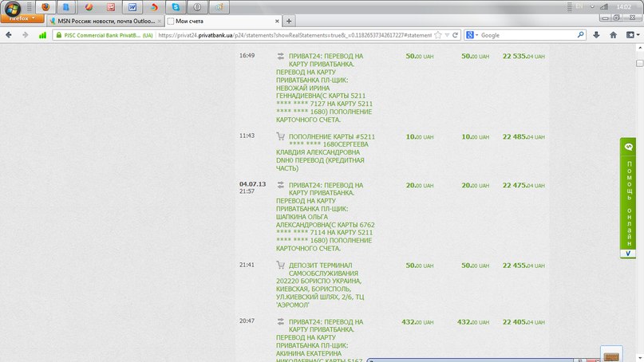Select the 04.07.13 date label
Screen dimensions: 644x362
(x=253, y=184)
